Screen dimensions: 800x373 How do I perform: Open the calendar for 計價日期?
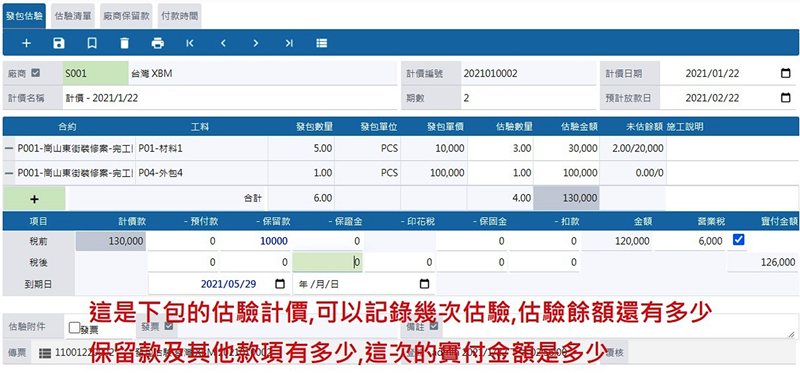click(x=786, y=73)
